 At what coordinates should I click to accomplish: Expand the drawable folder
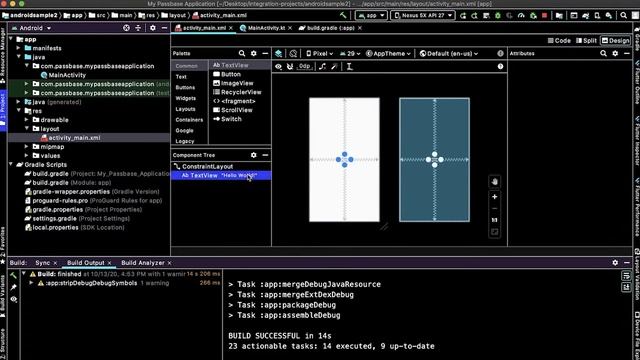27,120
